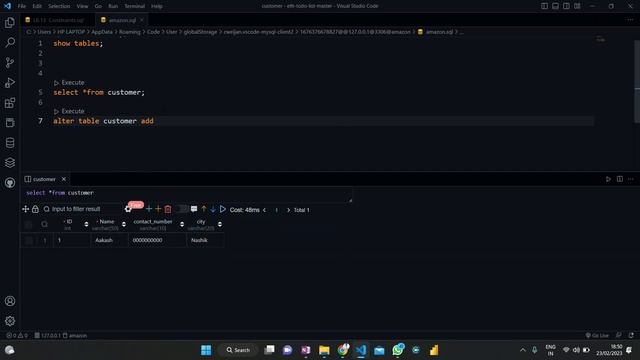Switch to the amazon.sql editor tab
The image size is (640, 360).
122,20
